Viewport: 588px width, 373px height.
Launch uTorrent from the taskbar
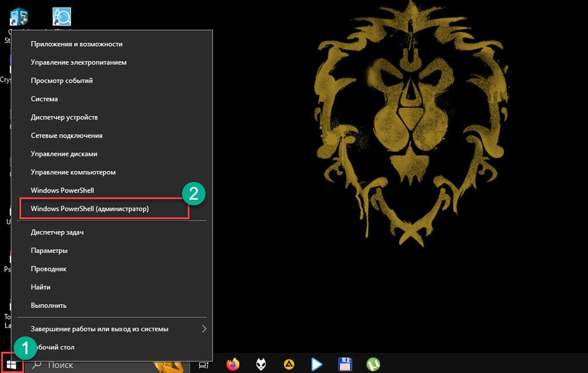pos(373,364)
